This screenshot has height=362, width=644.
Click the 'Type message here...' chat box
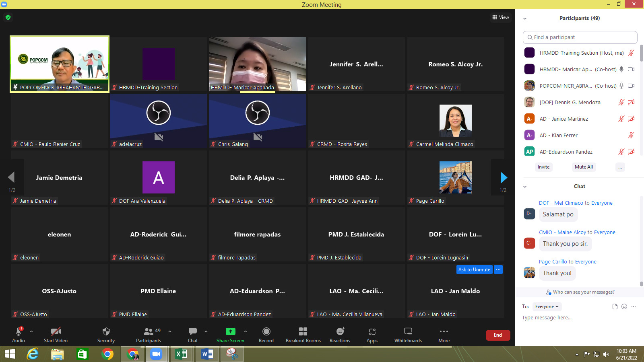click(x=580, y=318)
